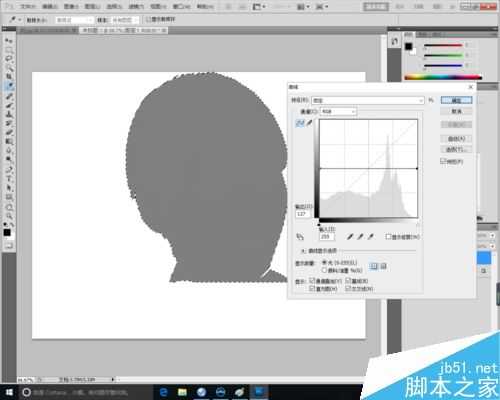Select the Blur tool
The image size is (500, 400).
pyautogui.click(x=9, y=151)
